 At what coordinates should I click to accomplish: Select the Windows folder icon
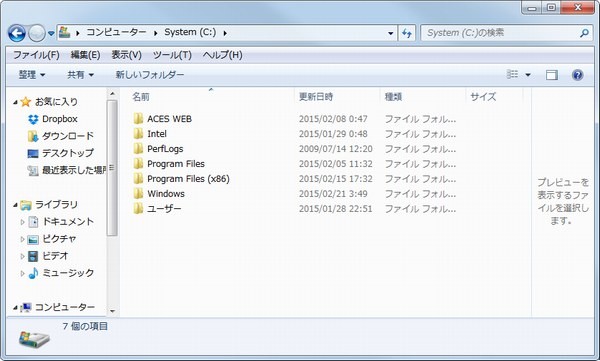(138, 193)
